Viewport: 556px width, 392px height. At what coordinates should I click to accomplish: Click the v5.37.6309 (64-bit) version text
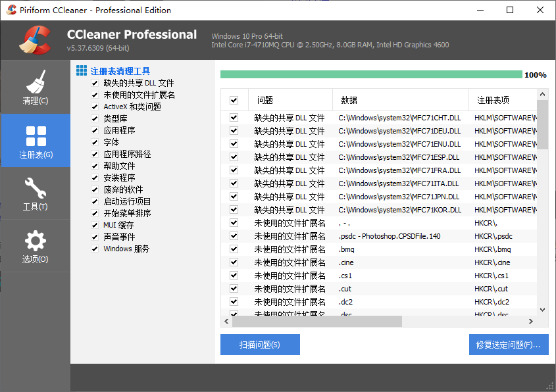point(98,48)
